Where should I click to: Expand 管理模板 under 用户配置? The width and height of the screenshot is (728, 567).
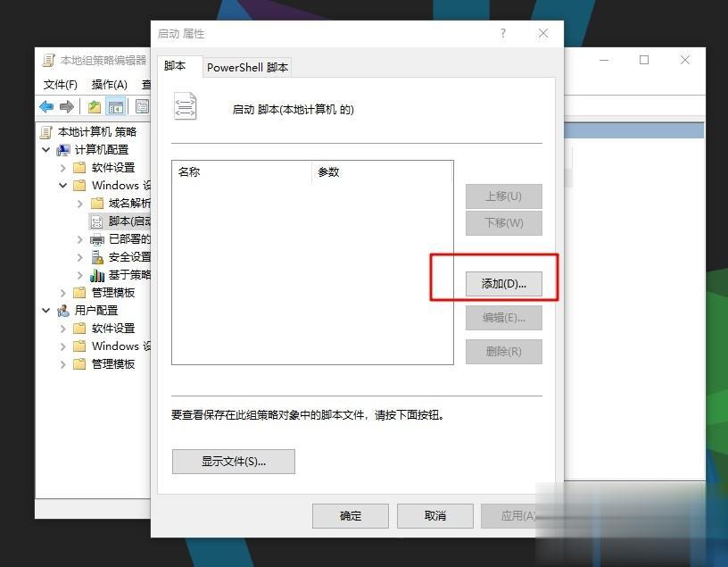pyautogui.click(x=63, y=364)
